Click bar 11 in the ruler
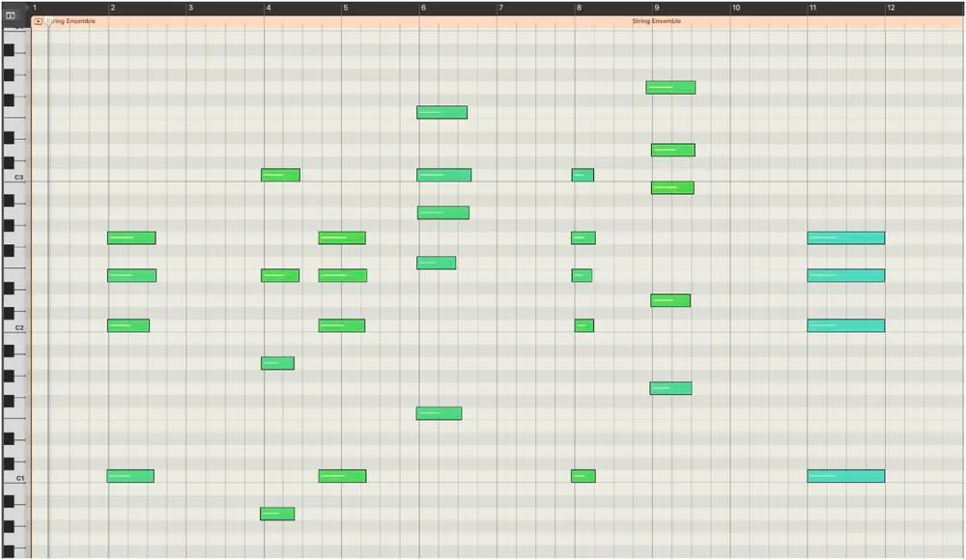Image resolution: width=966 pixels, height=560 pixels. (812, 8)
